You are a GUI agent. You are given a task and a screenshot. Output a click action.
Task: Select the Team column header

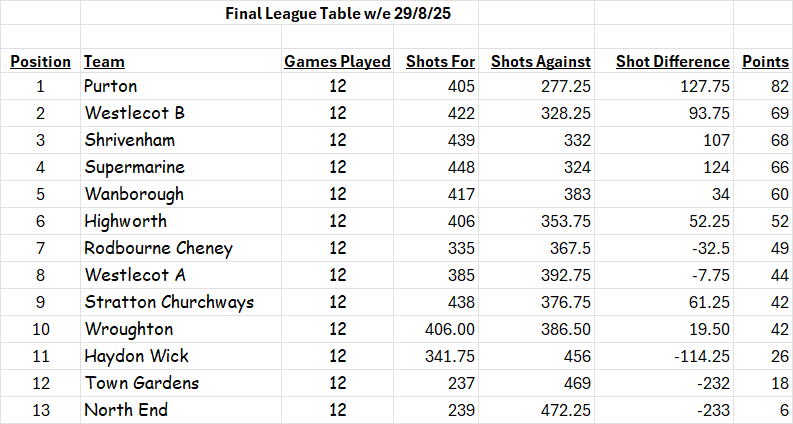click(104, 62)
